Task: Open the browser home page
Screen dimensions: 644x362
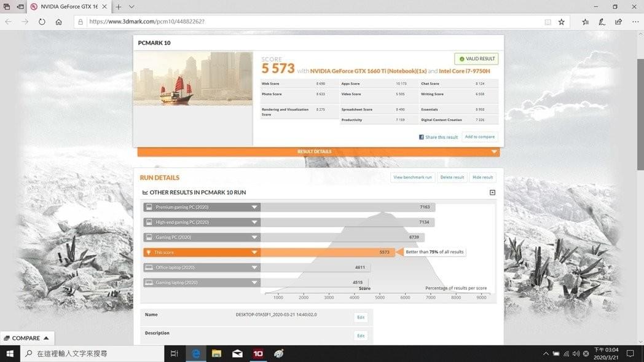Action: click(59, 22)
